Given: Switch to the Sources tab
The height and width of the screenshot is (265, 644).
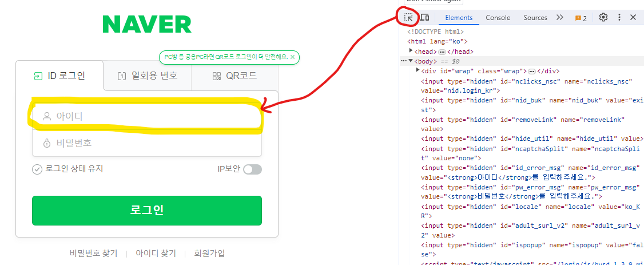Looking at the screenshot, I should tap(535, 18).
